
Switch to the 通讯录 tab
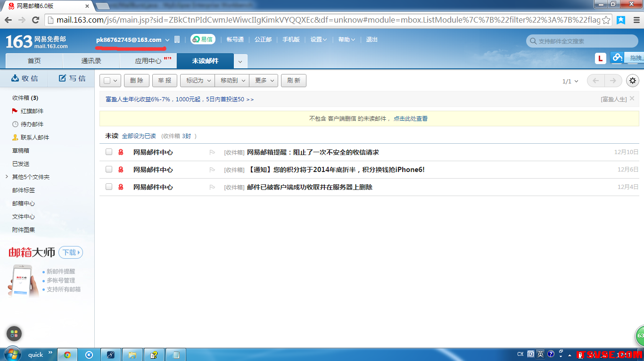[x=91, y=61]
